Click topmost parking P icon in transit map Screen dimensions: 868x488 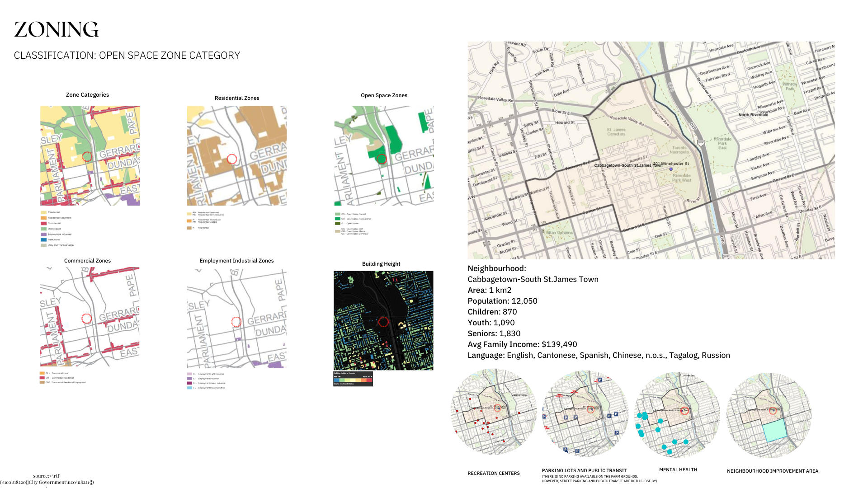click(x=600, y=380)
